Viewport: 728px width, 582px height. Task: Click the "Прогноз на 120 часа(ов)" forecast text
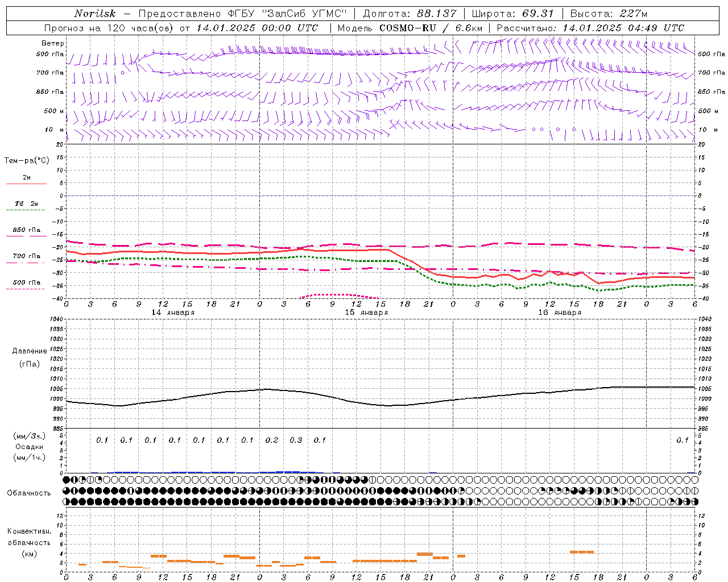pos(109,28)
